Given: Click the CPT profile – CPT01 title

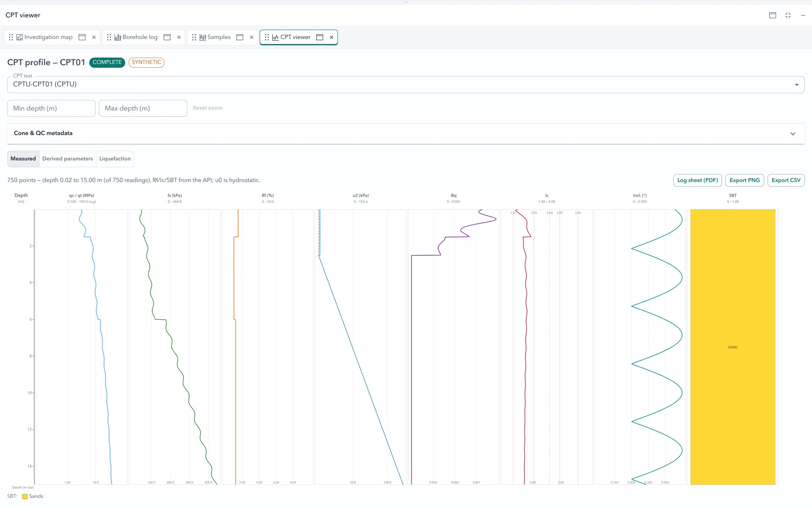Looking at the screenshot, I should point(46,62).
